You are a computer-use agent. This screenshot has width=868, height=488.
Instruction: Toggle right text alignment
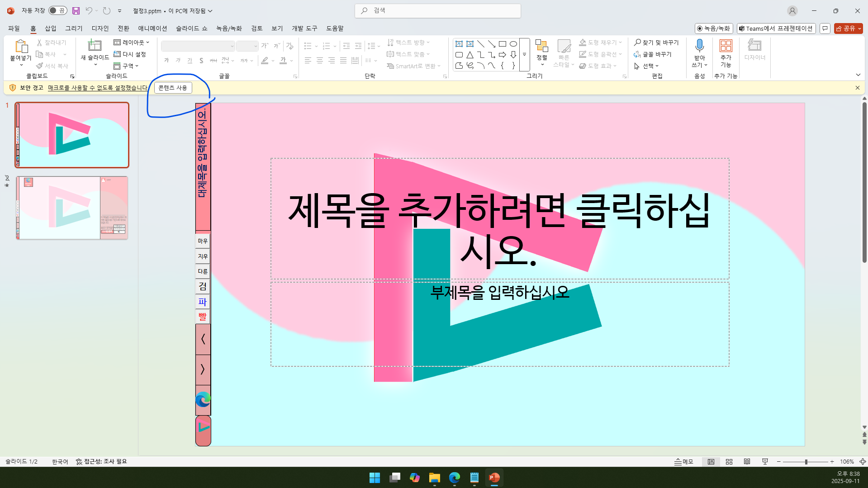point(332,60)
